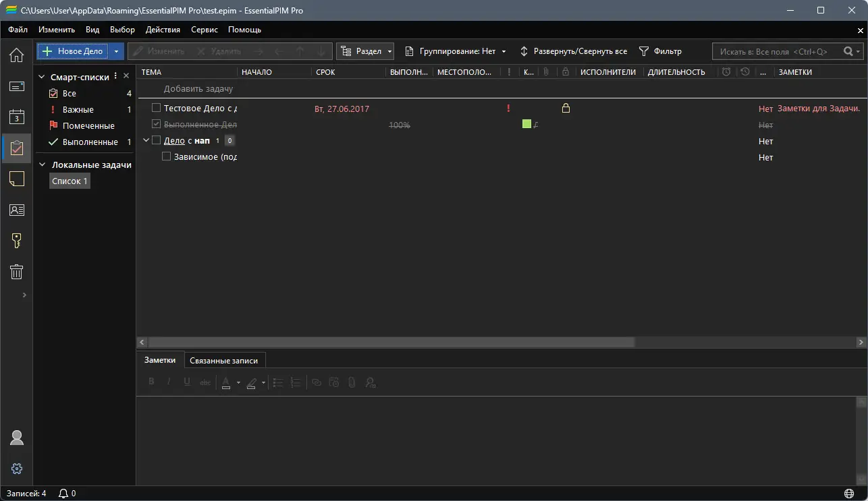
Task: Expand the left navigation sidebar
Action: tap(24, 295)
